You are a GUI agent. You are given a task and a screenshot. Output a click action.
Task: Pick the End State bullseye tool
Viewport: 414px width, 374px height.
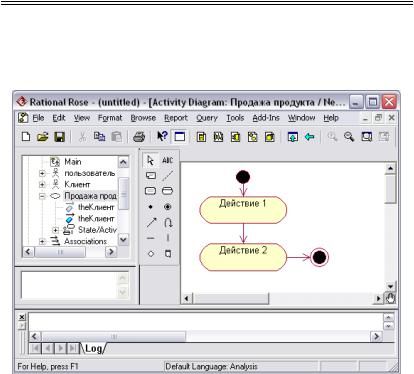[x=168, y=207]
